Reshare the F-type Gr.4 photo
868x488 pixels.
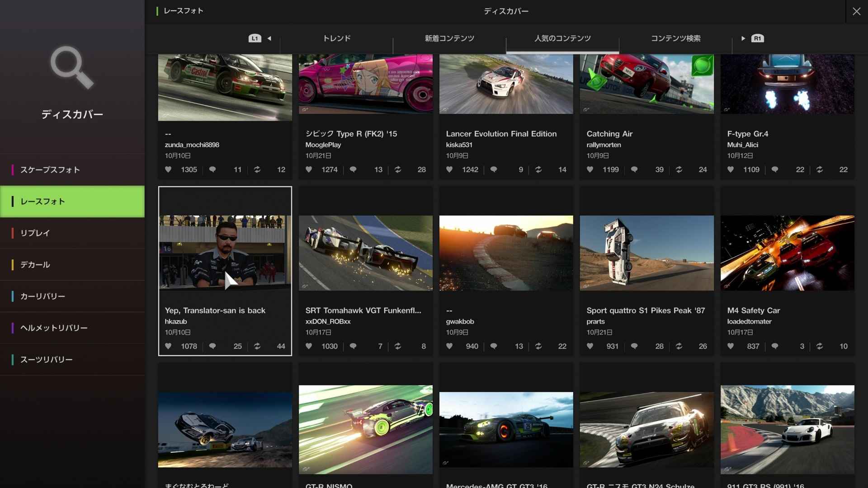point(819,169)
